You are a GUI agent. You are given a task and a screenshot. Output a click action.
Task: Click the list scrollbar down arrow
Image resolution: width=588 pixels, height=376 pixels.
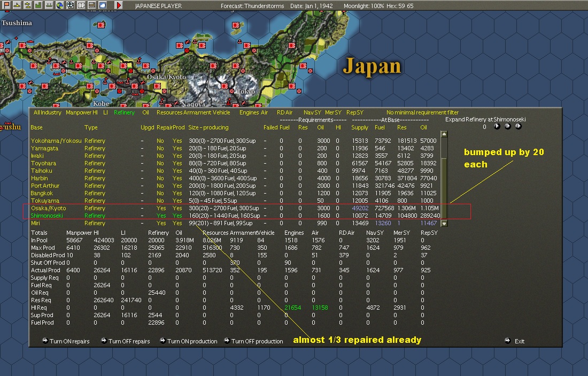[x=444, y=223]
